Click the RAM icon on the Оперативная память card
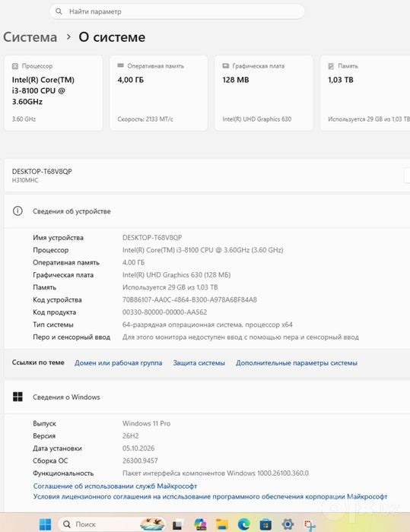410x532 pixels. pyautogui.click(x=120, y=65)
